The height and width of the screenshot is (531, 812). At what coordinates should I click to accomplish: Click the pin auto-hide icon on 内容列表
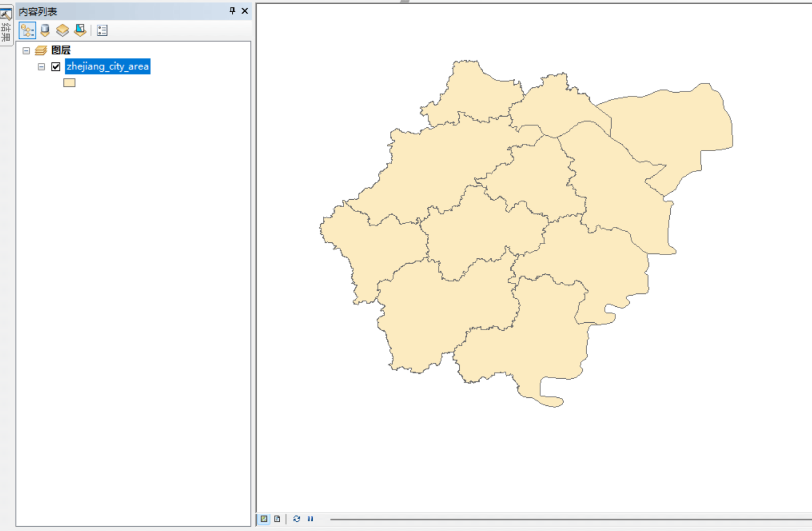[x=232, y=11]
